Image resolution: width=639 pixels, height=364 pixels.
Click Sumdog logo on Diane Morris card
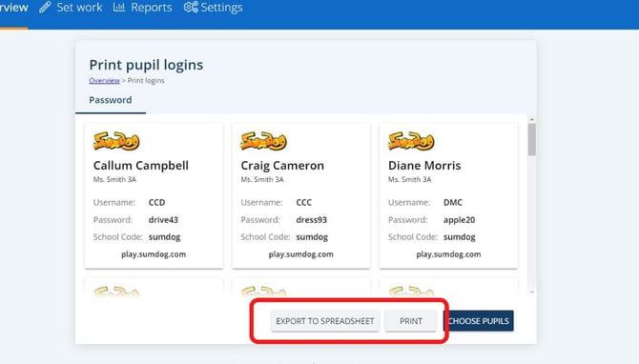click(411, 141)
